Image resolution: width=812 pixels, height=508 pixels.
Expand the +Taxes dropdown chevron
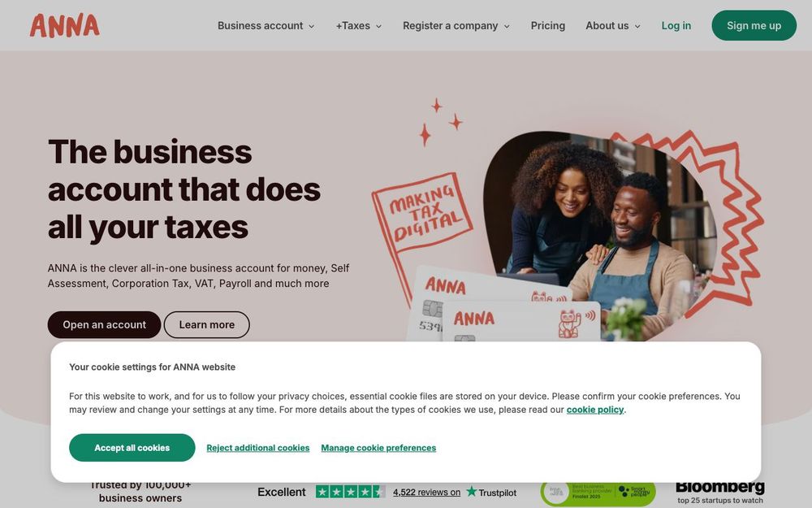(x=378, y=26)
